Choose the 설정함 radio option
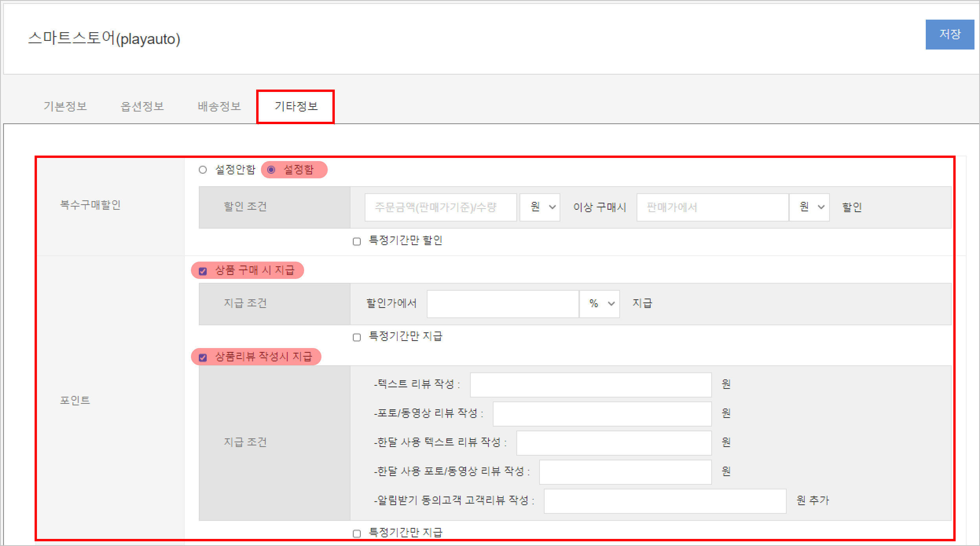Screen dimensions: 980x546 click(x=271, y=170)
